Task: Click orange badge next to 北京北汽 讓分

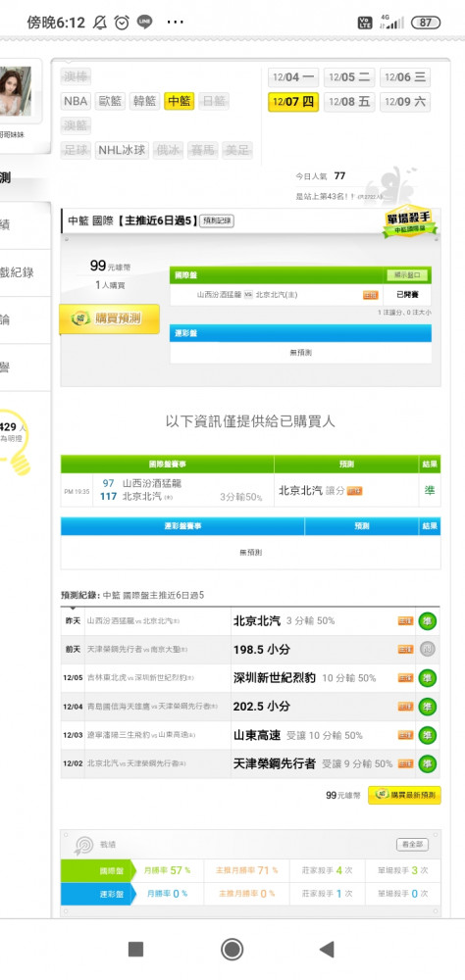Action: [x=355, y=491]
